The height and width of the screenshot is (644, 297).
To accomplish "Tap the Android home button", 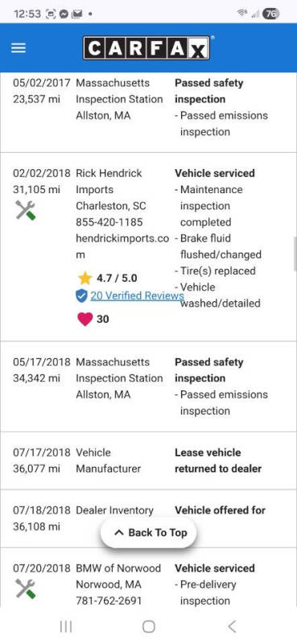I will 149,626.
